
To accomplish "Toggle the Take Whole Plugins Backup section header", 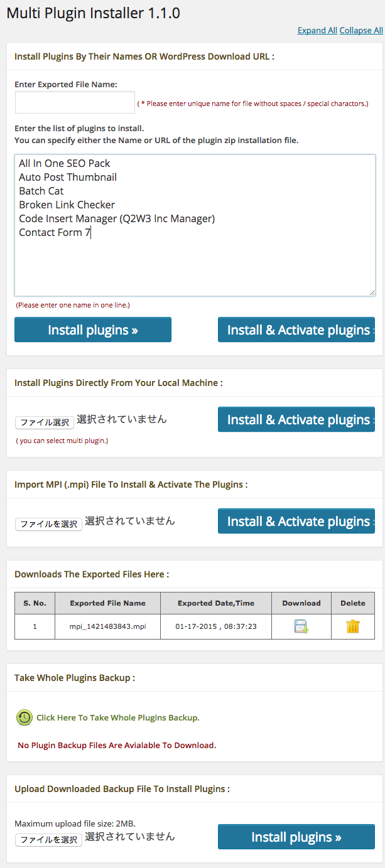I will [195, 678].
